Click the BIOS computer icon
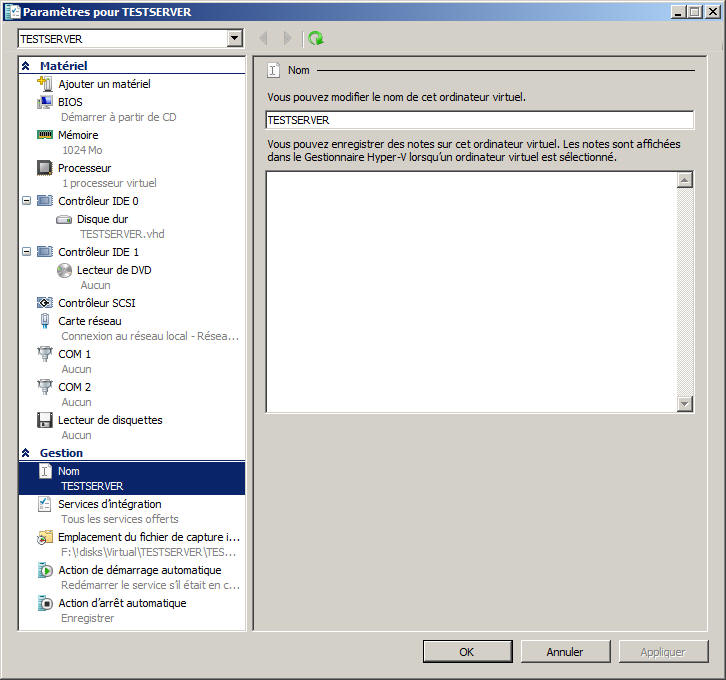The image size is (726, 680). 44,102
